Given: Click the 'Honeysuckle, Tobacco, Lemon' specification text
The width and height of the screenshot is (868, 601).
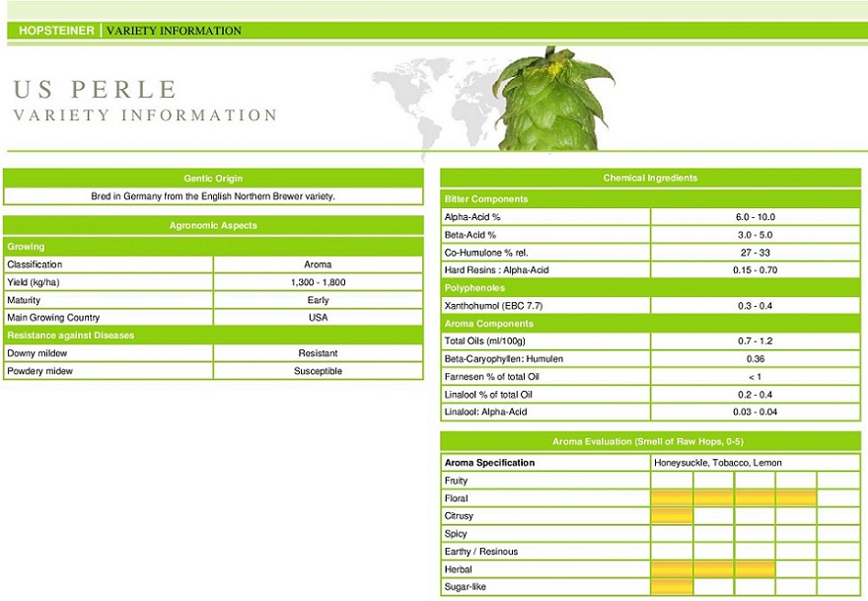Looking at the screenshot, I should (718, 463).
